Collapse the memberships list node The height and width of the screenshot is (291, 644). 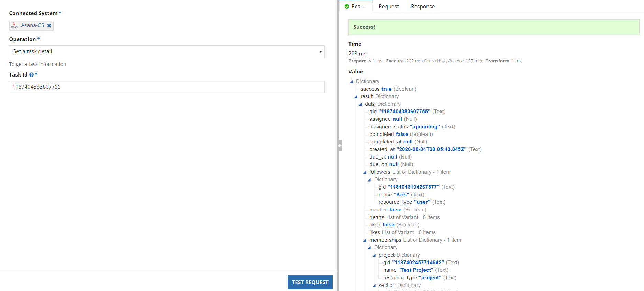tap(365, 240)
